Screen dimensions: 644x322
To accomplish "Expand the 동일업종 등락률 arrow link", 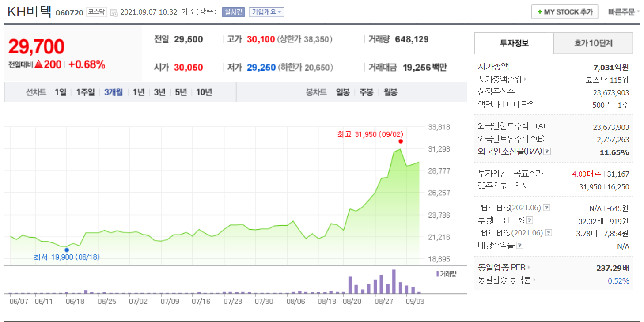I will [x=534, y=280].
